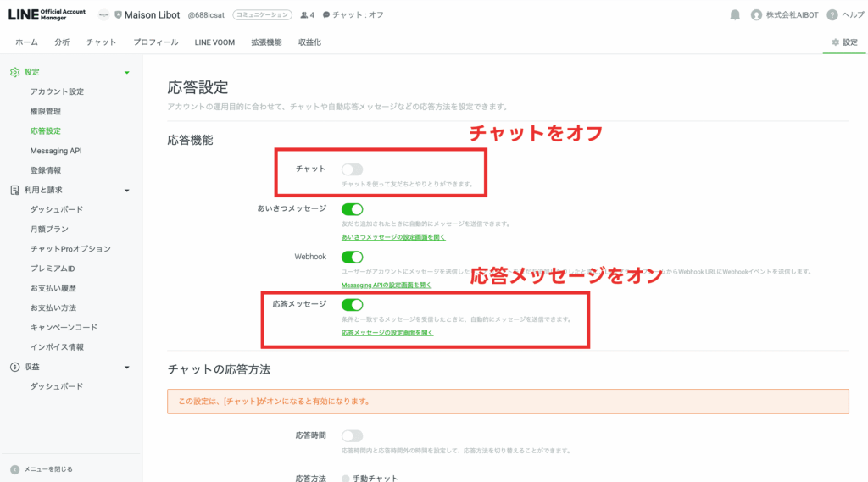Screen dimensions: 868x482
Task: Click the 収益 dollar coin icon
Action: (x=14, y=367)
